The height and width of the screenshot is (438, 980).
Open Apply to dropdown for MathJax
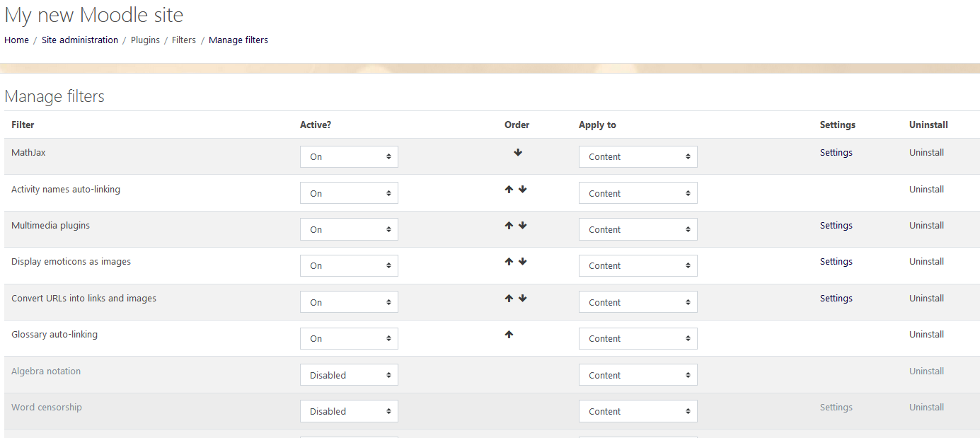click(x=638, y=156)
